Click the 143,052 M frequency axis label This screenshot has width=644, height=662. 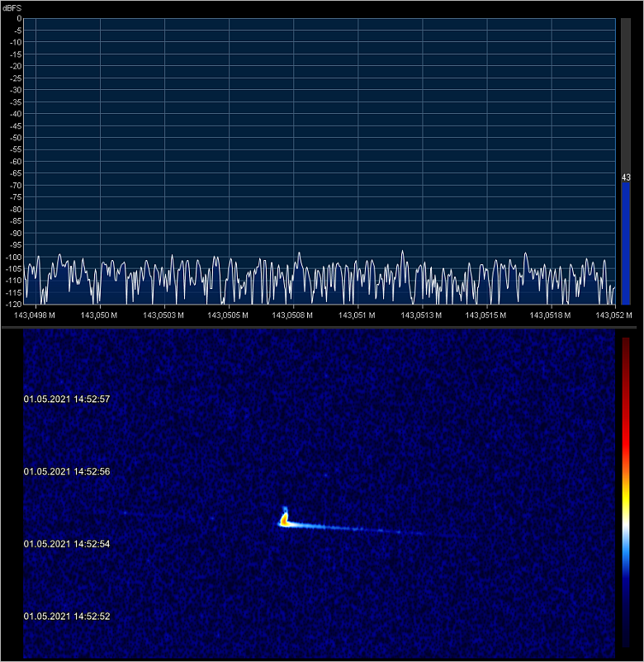tap(613, 314)
